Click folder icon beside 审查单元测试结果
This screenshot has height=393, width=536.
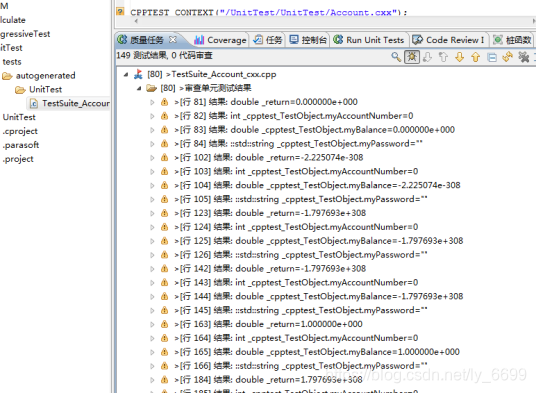(x=151, y=88)
